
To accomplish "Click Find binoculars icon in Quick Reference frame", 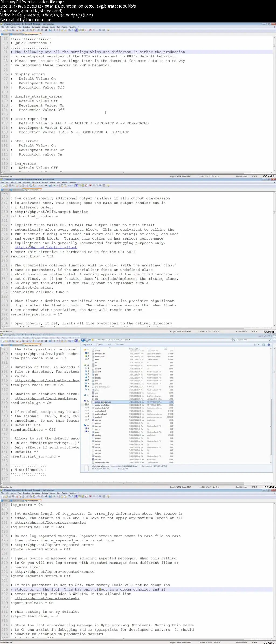I will pyautogui.click(x=46, y=30).
